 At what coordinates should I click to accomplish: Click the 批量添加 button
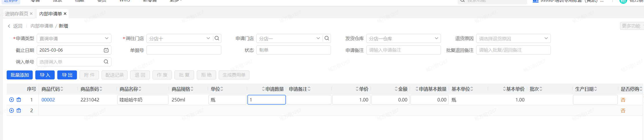click(x=20, y=75)
